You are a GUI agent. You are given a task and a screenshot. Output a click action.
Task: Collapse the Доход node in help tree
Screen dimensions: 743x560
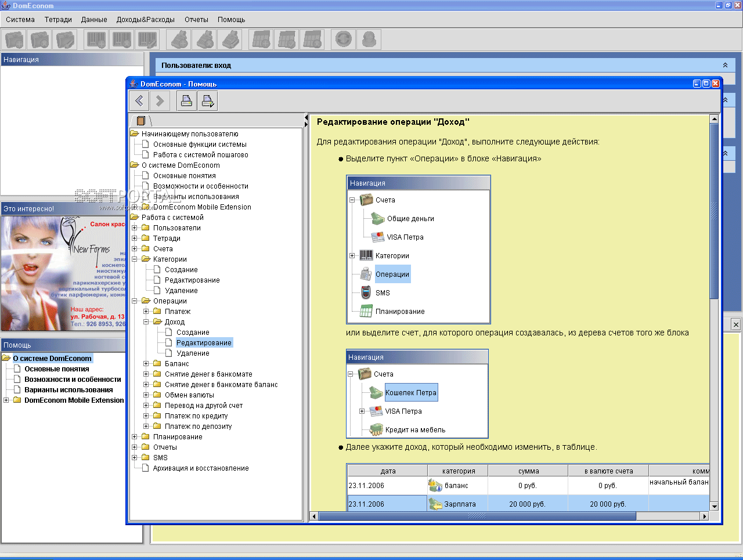coord(146,322)
